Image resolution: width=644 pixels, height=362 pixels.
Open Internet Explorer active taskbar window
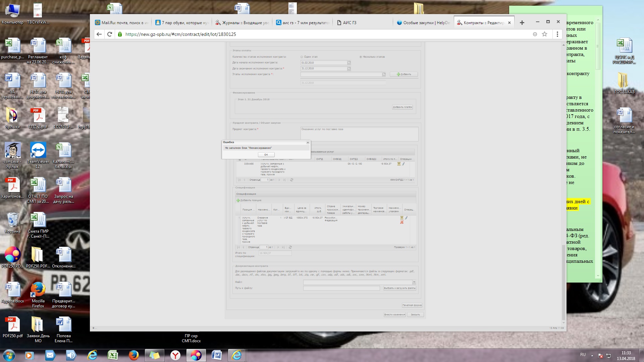[x=237, y=355]
